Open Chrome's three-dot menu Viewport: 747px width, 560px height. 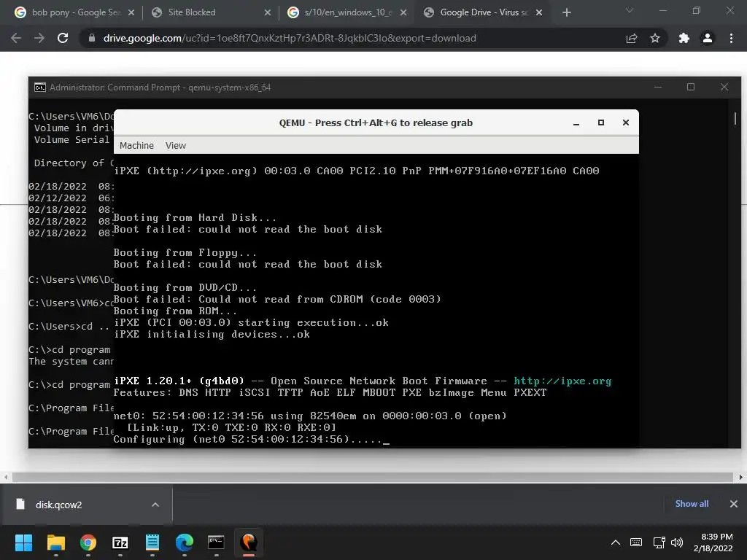[731, 38]
